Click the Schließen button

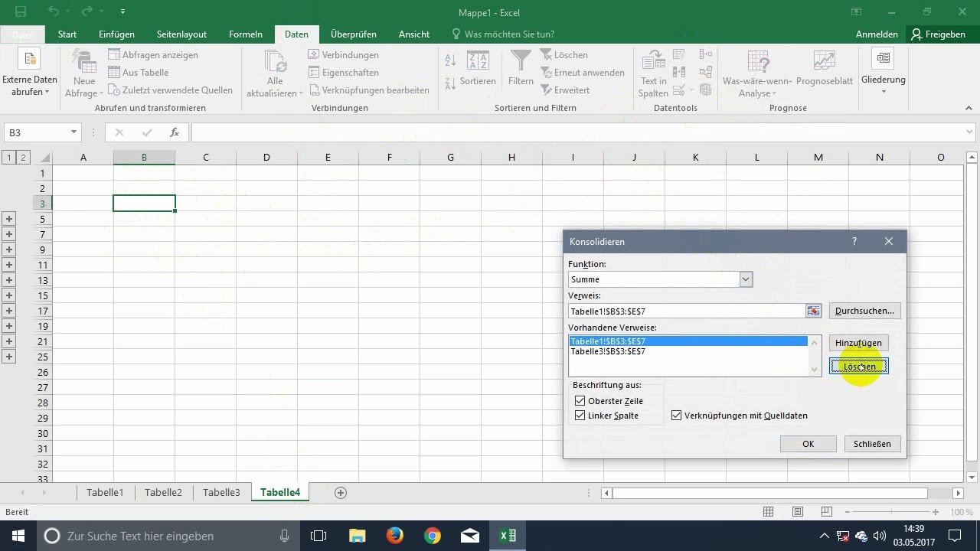(x=872, y=444)
